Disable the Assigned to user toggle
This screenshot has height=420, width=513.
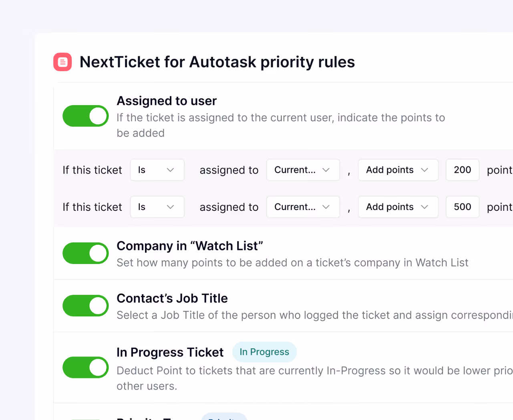coord(86,116)
